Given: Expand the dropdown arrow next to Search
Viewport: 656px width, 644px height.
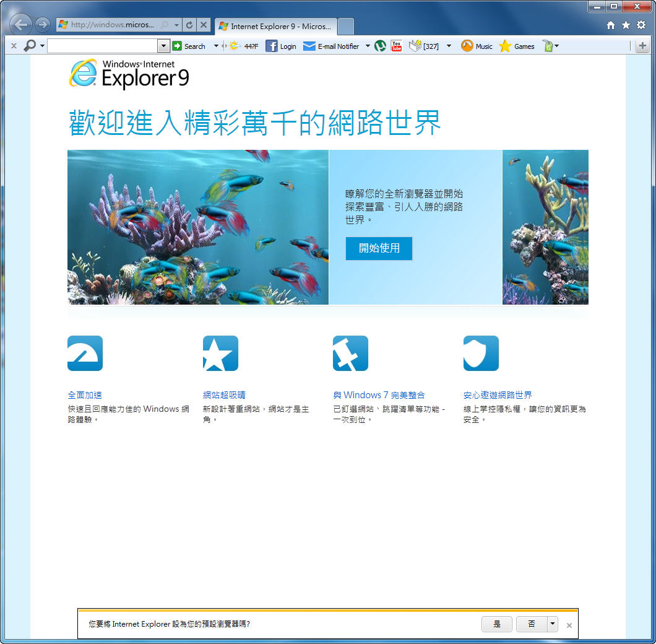Looking at the screenshot, I should [217, 46].
